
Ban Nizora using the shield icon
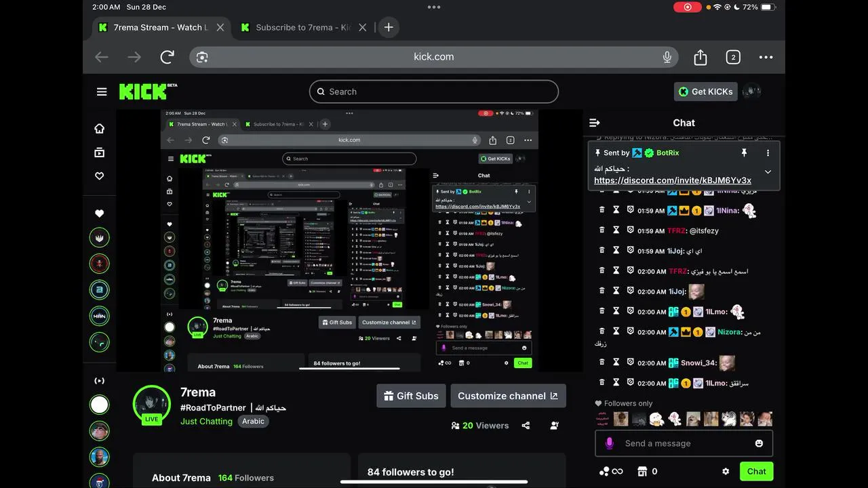tap(630, 332)
